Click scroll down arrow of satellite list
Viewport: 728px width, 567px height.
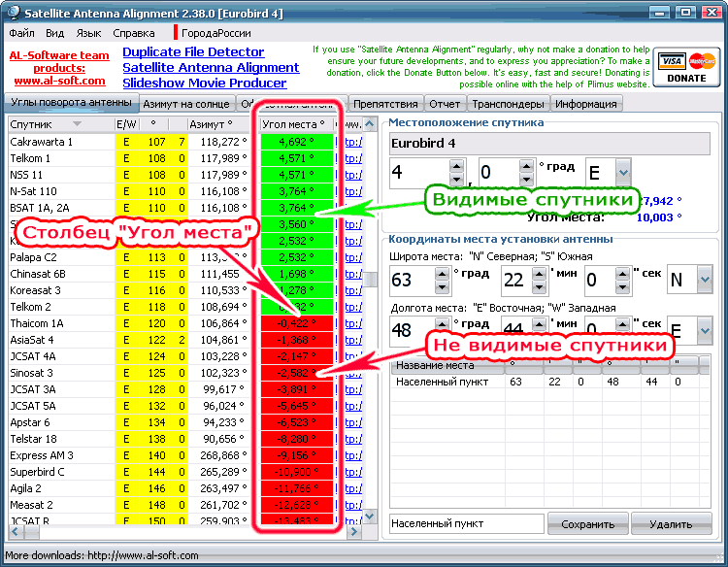coord(370,516)
